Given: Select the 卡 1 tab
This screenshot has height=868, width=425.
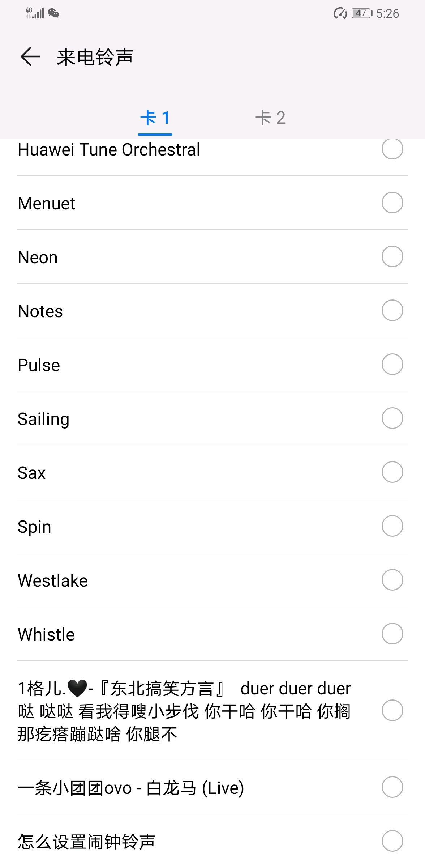Looking at the screenshot, I should click(x=155, y=118).
